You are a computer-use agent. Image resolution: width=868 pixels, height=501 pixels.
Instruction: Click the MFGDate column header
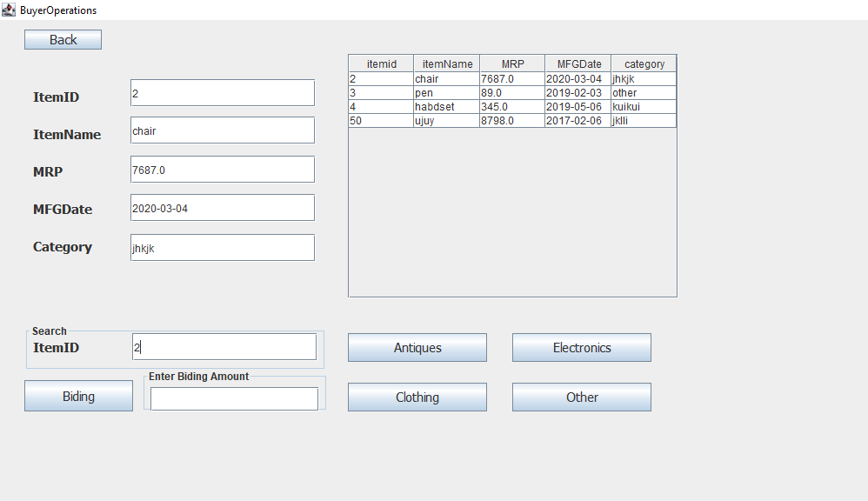point(578,63)
